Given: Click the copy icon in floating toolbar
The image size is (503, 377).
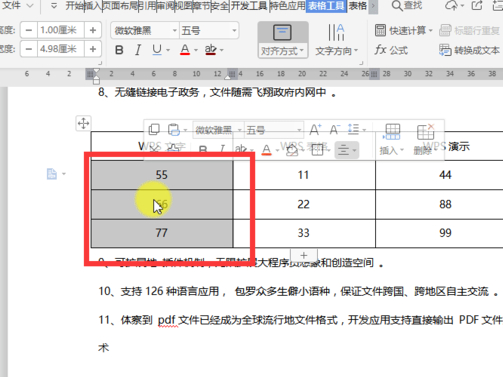Looking at the screenshot, I should click(x=154, y=129).
